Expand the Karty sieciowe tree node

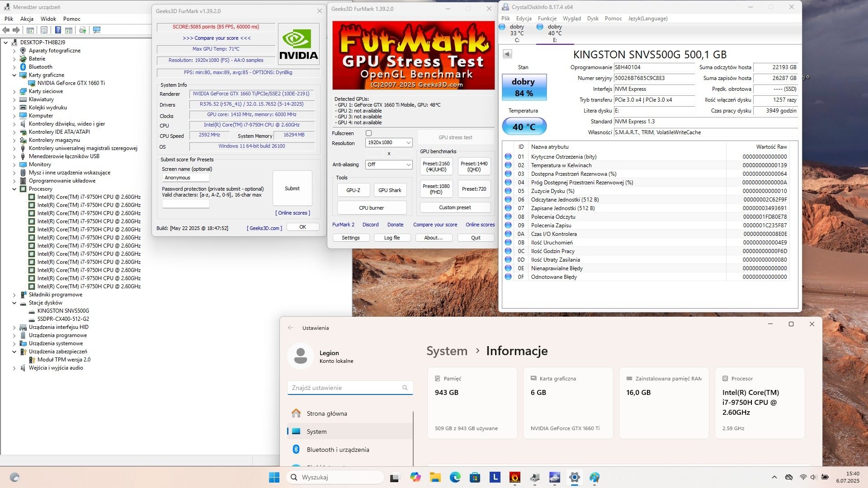[14, 91]
